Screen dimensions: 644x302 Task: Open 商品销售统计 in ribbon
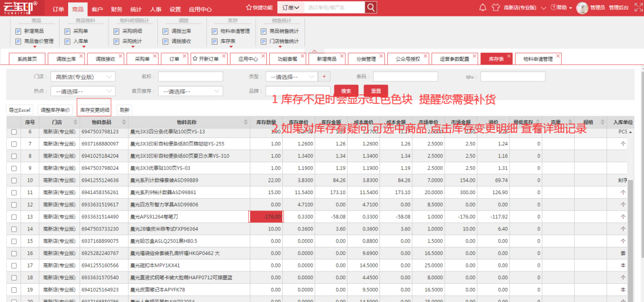click(280, 31)
